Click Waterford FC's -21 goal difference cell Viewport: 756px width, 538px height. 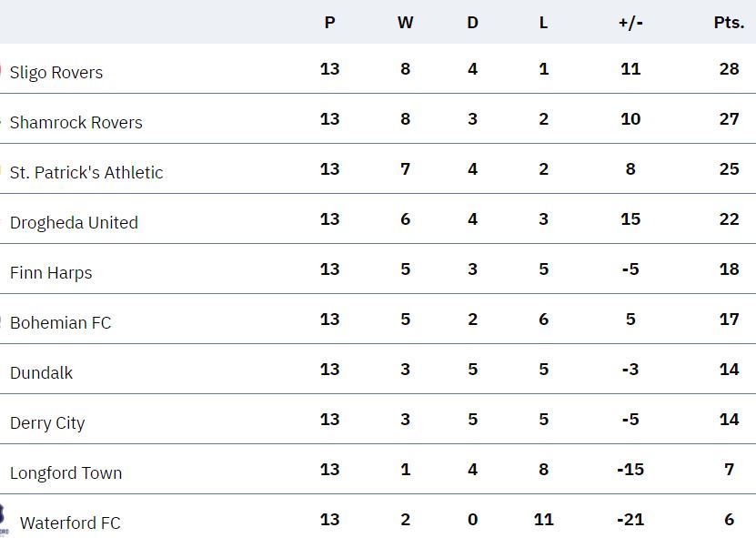[x=630, y=520]
